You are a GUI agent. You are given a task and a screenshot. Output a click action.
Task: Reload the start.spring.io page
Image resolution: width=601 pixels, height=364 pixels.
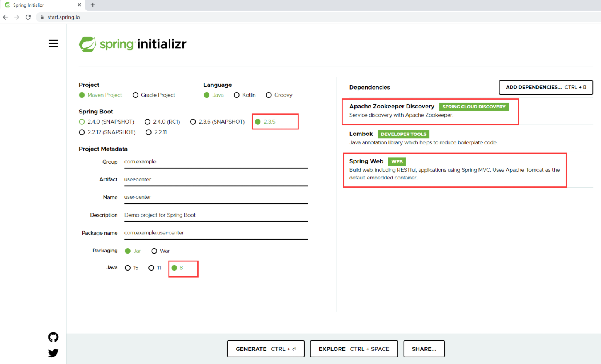(x=28, y=17)
